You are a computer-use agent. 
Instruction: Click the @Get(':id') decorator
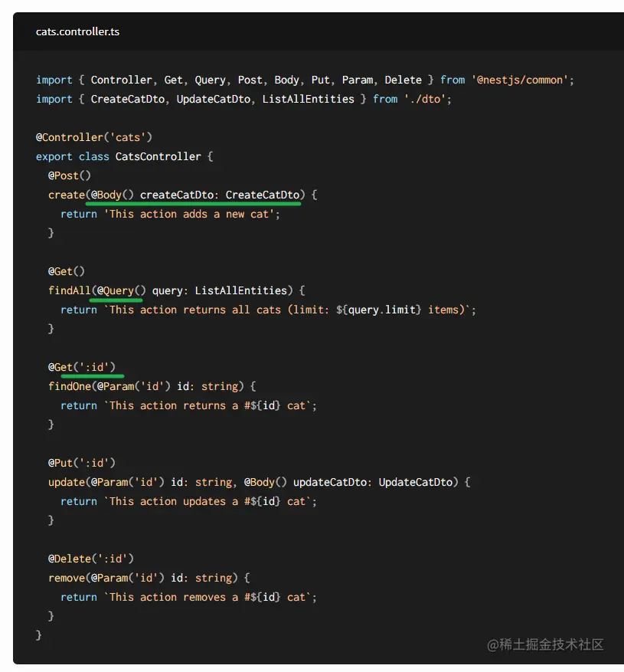click(82, 368)
